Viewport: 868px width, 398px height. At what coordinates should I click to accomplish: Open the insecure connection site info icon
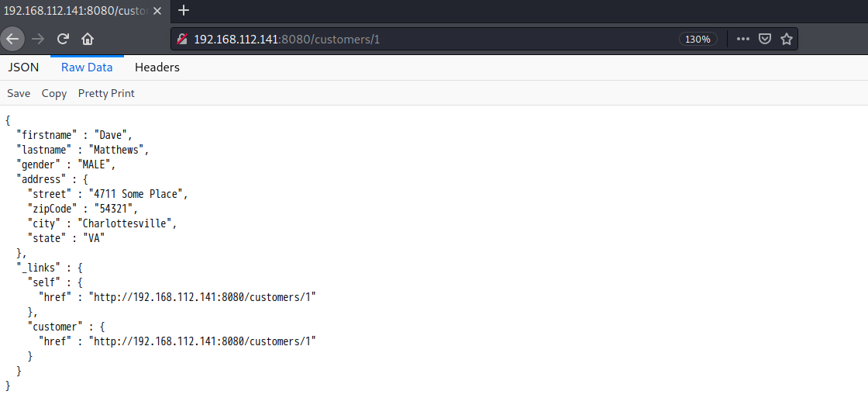coord(182,40)
